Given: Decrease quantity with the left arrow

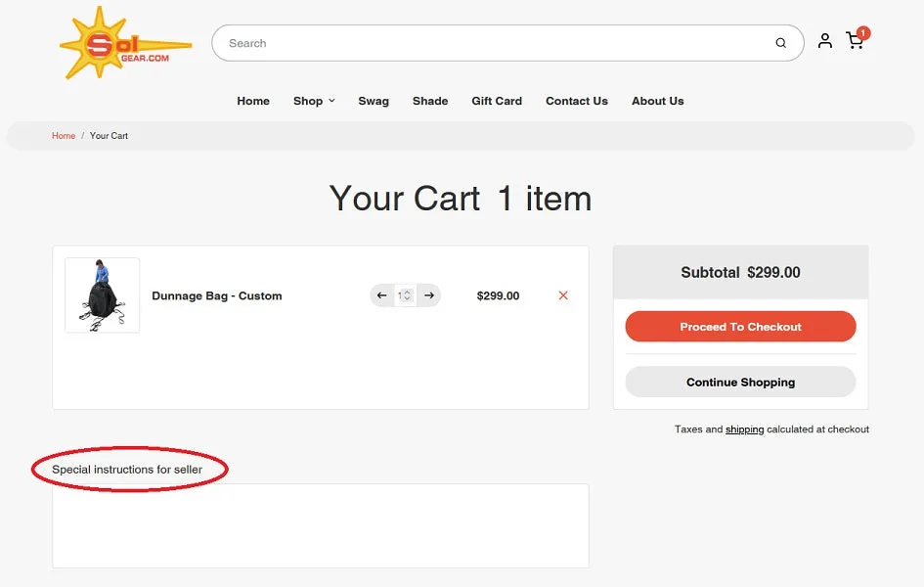Looking at the screenshot, I should click(x=382, y=295).
